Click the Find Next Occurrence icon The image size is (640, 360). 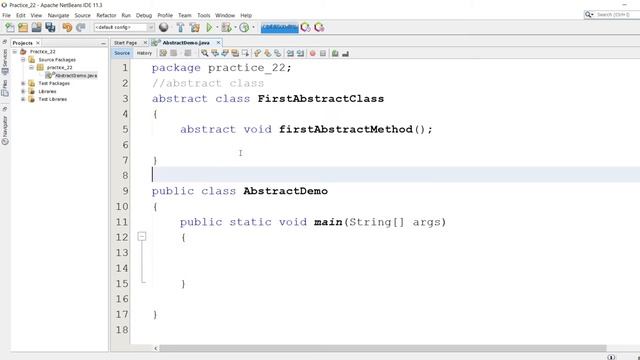click(x=225, y=53)
